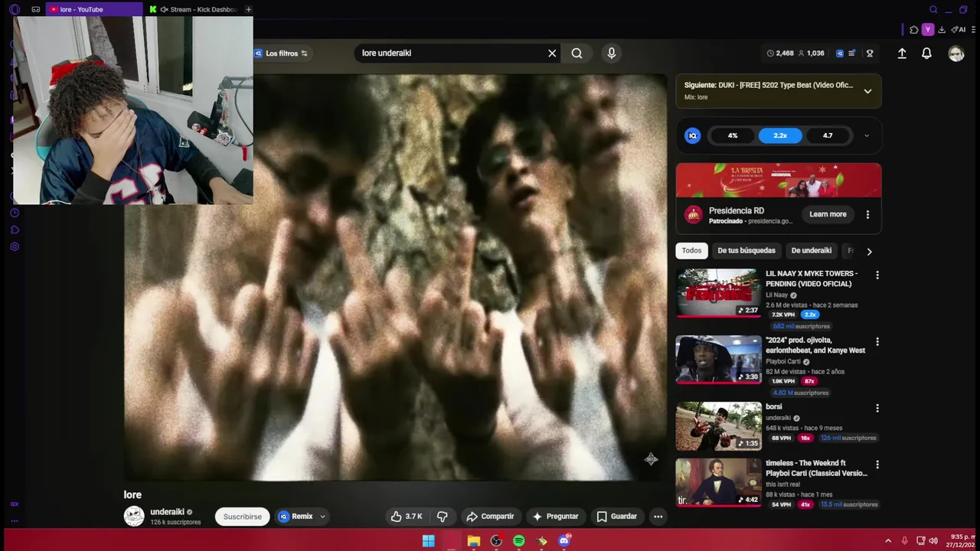Show more filter chips with the arrow
980x551 pixels.
pos(869,251)
